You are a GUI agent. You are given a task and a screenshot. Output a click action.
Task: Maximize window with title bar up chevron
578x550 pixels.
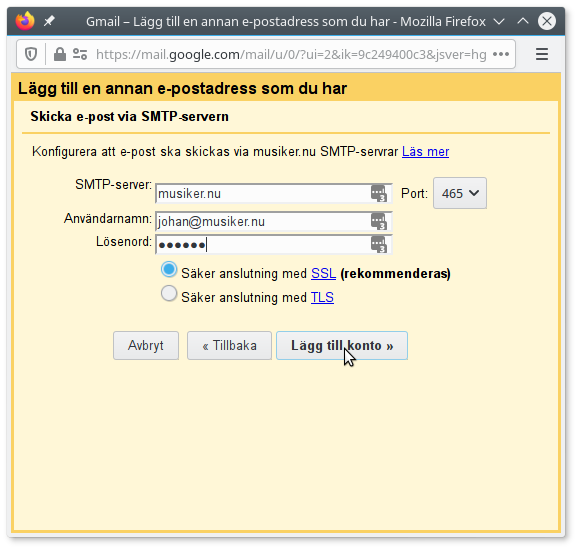point(523,21)
